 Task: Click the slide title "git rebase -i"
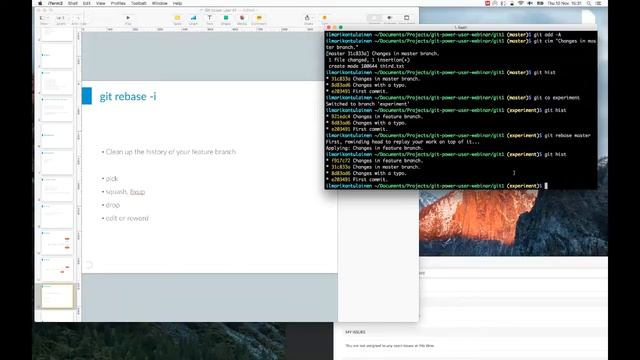128,96
